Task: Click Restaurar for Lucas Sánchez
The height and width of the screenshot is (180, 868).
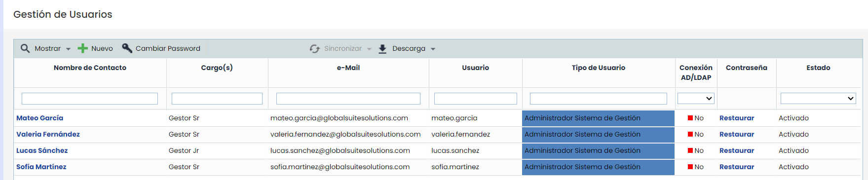Action: [737, 150]
